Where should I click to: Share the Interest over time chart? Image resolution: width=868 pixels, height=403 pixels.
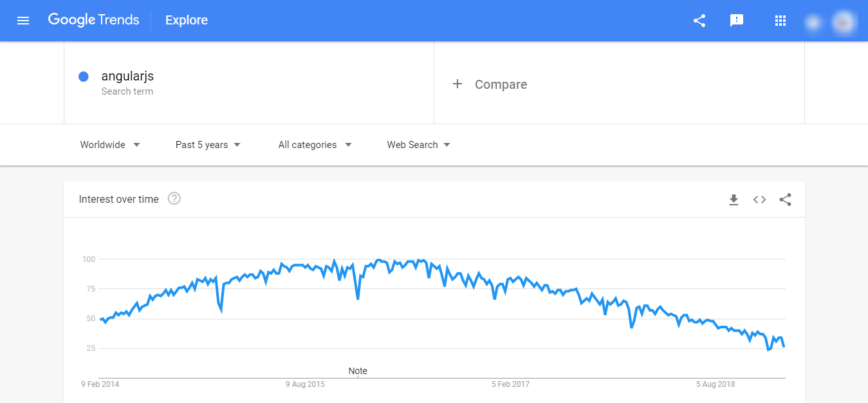pos(785,200)
